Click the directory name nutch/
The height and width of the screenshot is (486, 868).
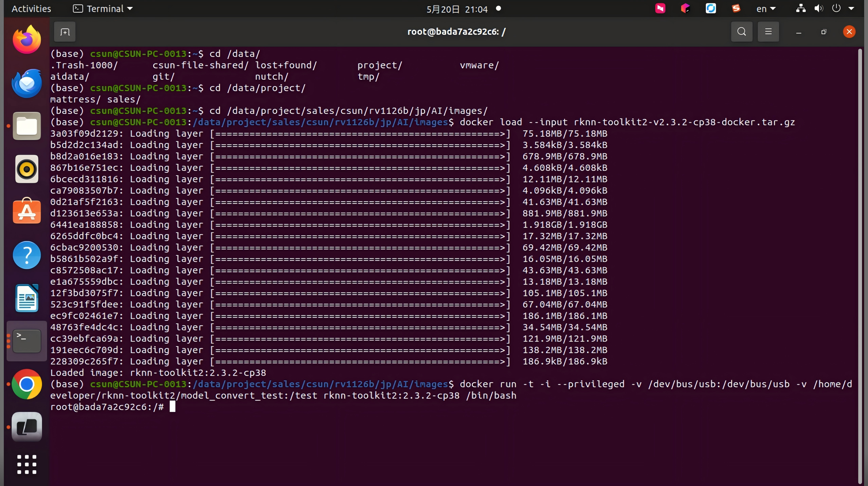click(x=272, y=77)
